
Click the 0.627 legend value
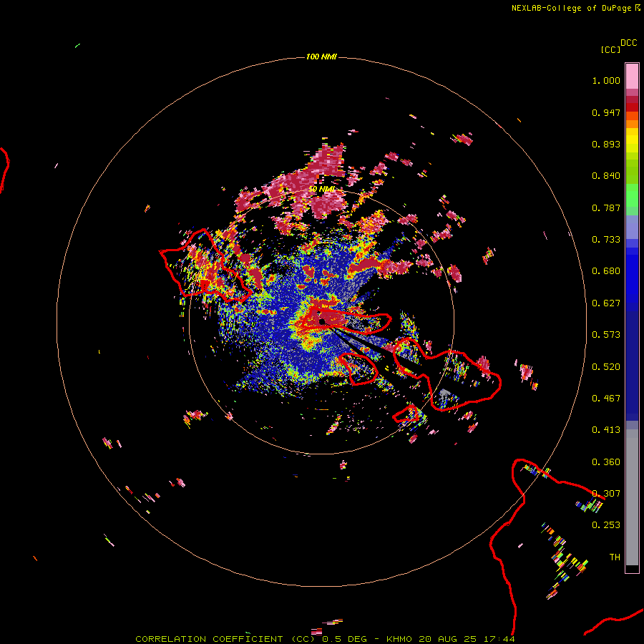tap(606, 303)
